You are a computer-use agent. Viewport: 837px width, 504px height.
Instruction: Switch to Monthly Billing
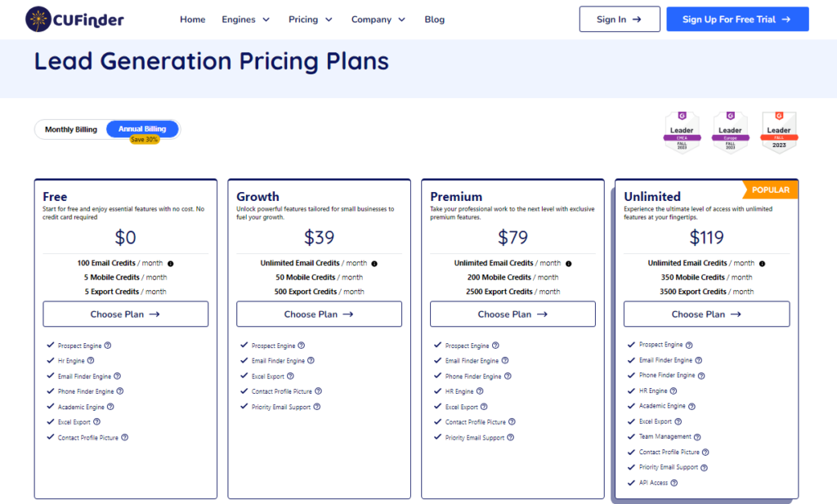point(71,129)
